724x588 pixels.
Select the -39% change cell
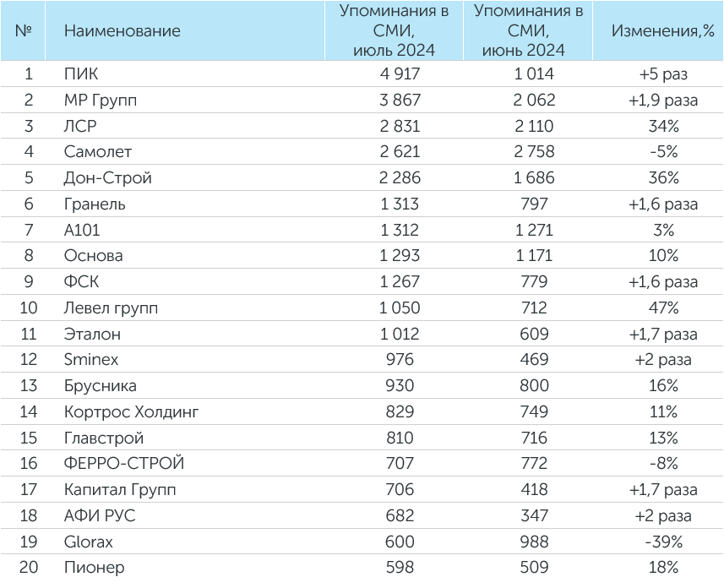tap(663, 542)
